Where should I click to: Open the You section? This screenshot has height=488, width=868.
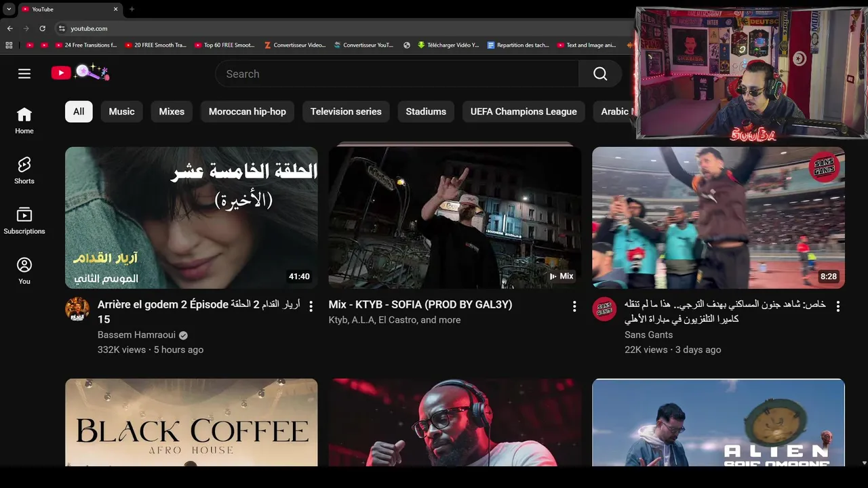[24, 271]
